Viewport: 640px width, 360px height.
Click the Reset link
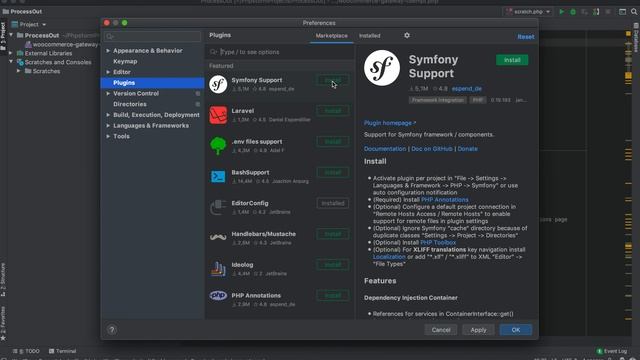526,37
